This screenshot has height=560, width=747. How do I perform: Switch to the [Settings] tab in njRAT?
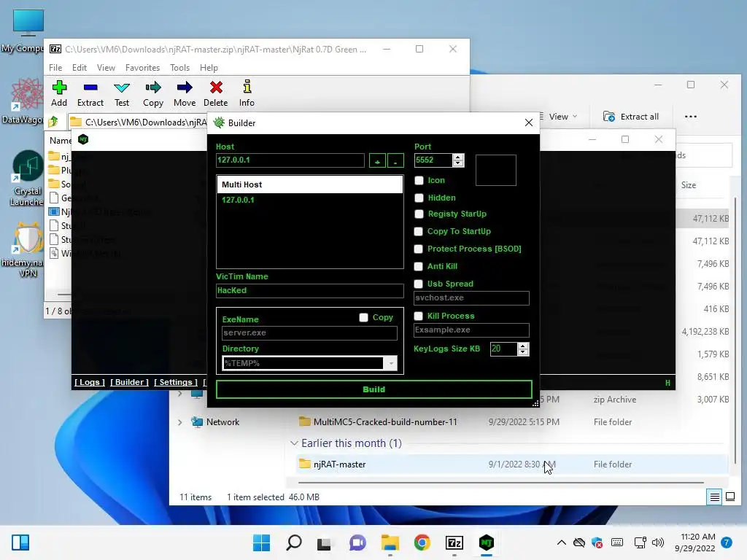(x=176, y=382)
